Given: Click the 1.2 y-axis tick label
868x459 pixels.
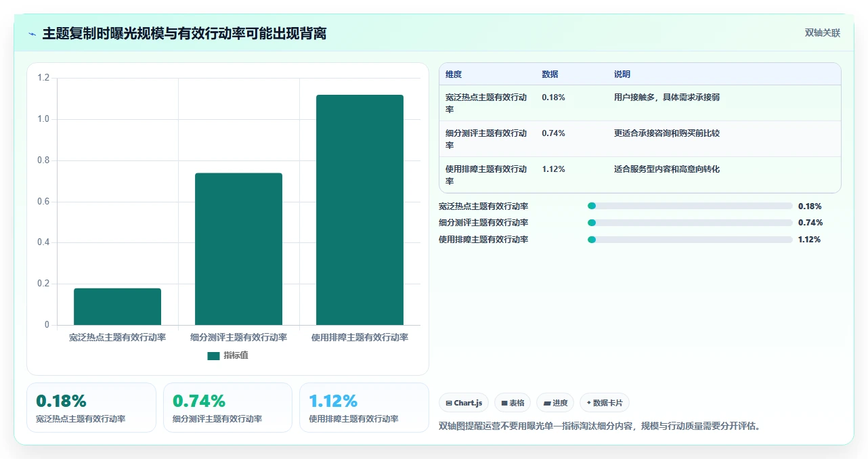Looking at the screenshot, I should 43,79.
